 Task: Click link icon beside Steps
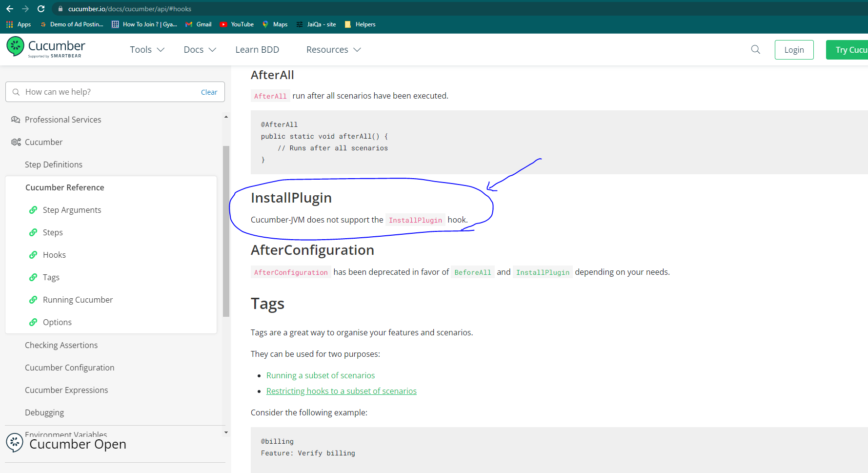click(x=33, y=232)
